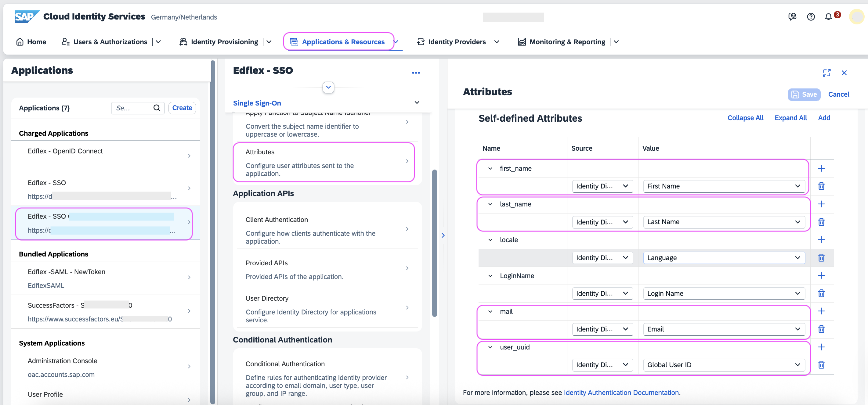Collapse the user_uuid attribute row
This screenshot has width=868, height=405.
click(x=490, y=347)
